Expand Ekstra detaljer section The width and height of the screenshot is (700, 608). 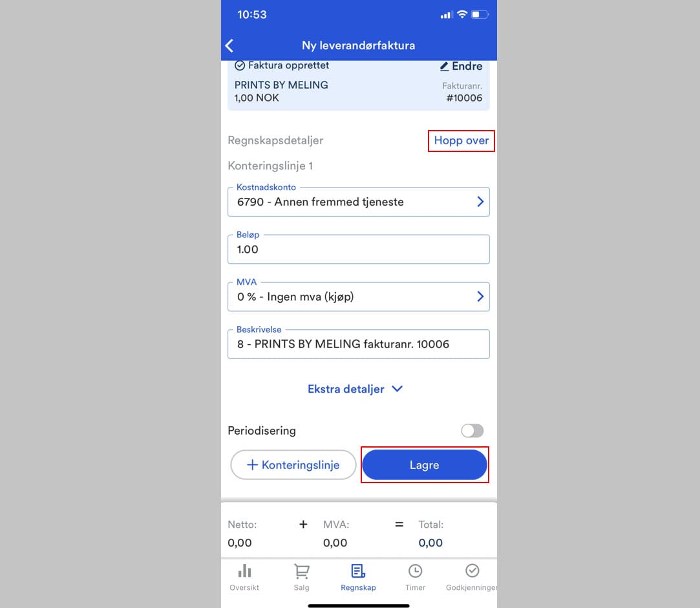(355, 389)
